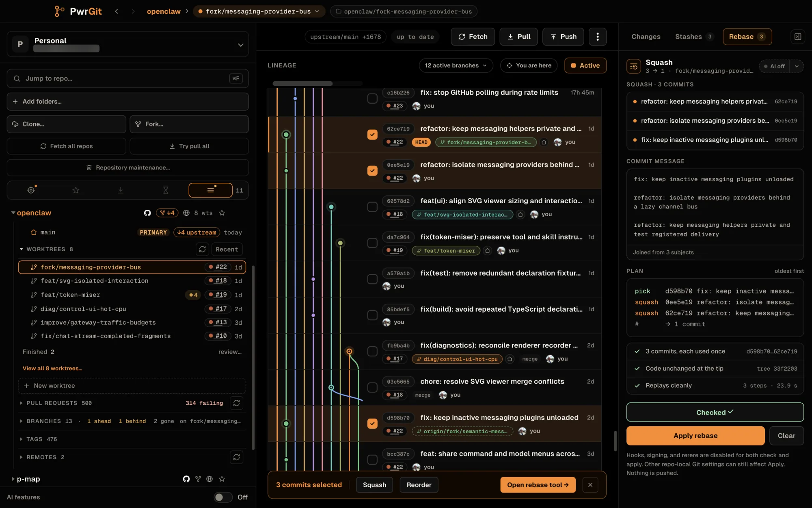812x508 pixels.
Task: Click the globe icon next to openclaw
Action: [x=186, y=213]
